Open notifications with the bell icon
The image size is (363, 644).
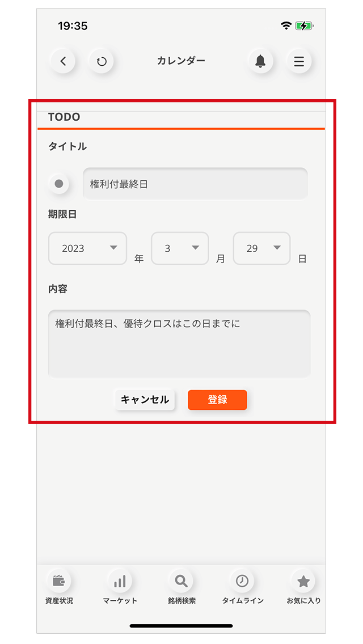[x=260, y=61]
